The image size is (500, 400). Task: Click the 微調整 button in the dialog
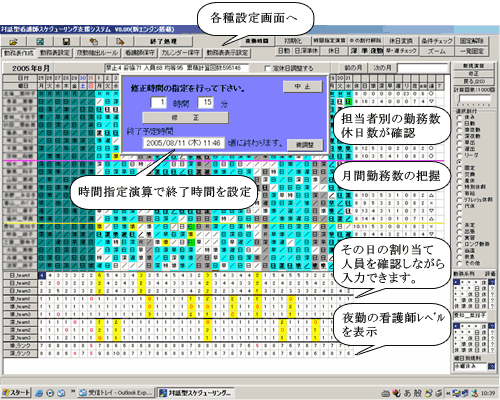(305, 145)
